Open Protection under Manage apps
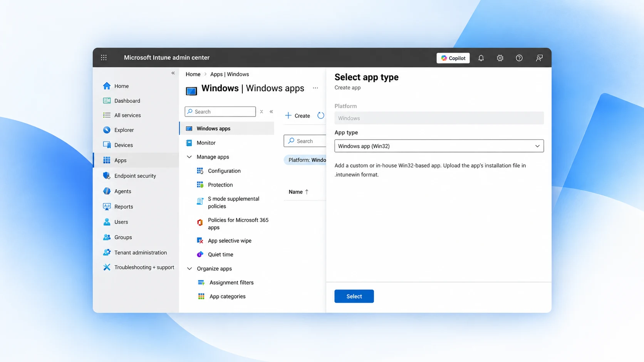The image size is (644, 362). coord(215,185)
